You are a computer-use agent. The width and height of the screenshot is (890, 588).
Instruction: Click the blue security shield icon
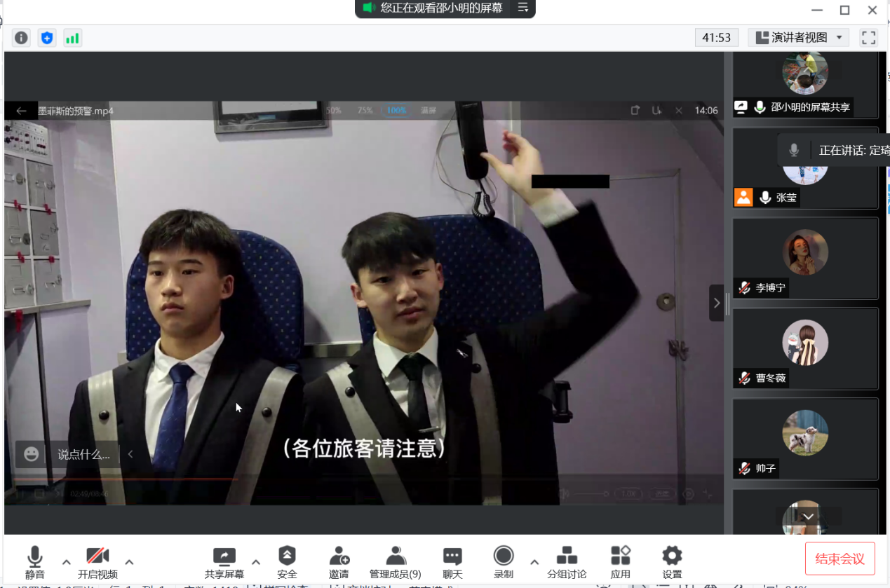point(47,38)
